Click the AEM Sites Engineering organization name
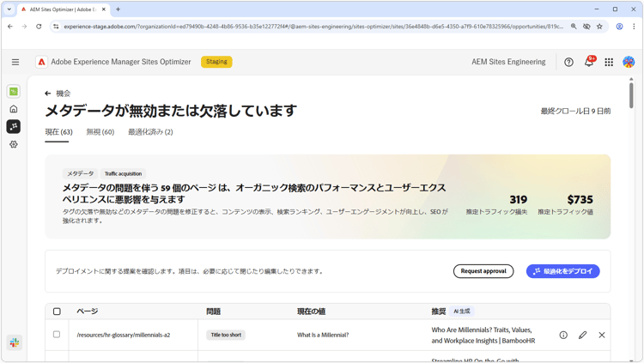Image resolution: width=644 pixels, height=363 pixels. click(508, 62)
